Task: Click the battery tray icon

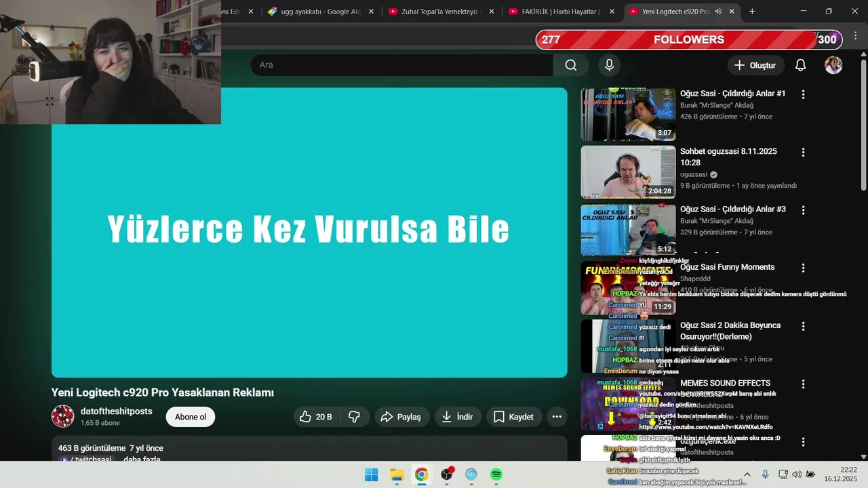Action: 810,474
